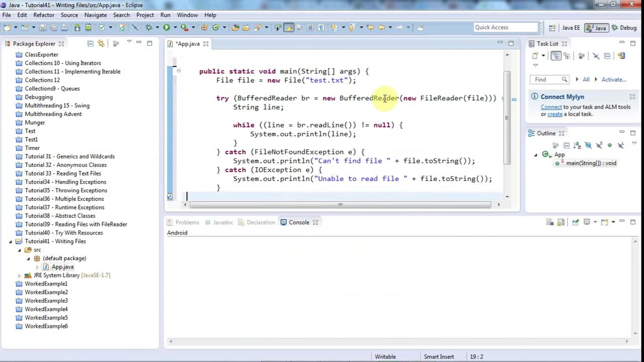Click the Open Type icon
The width and height of the screenshot is (644, 362).
tap(235, 28)
